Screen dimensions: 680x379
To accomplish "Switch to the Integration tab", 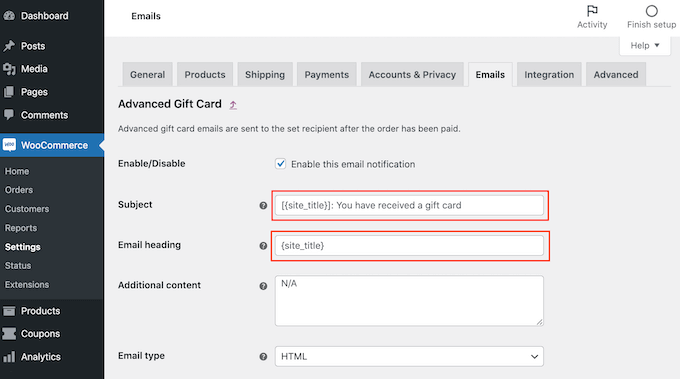I will [x=549, y=75].
